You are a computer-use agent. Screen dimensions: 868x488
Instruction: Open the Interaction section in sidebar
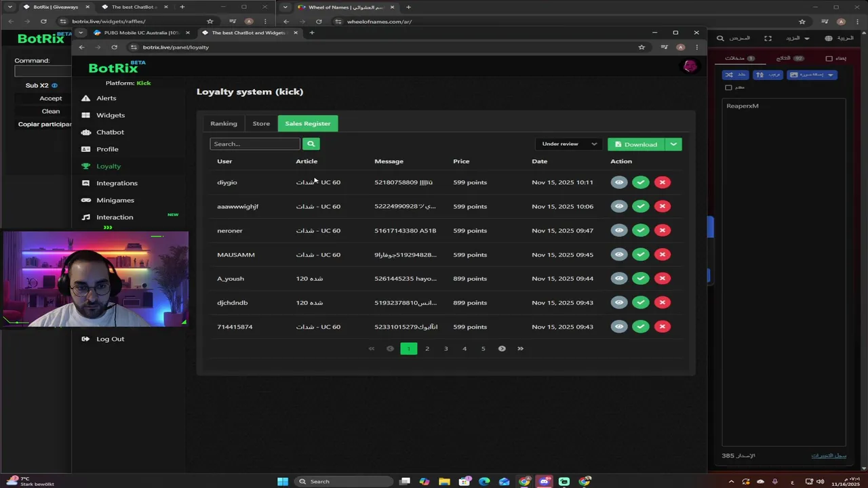tap(115, 217)
